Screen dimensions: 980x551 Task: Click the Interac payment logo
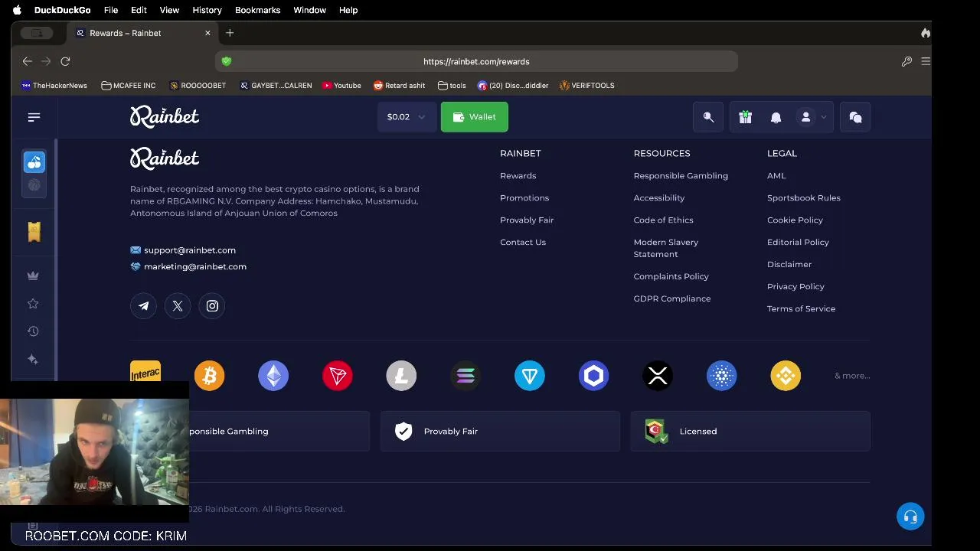[145, 372]
